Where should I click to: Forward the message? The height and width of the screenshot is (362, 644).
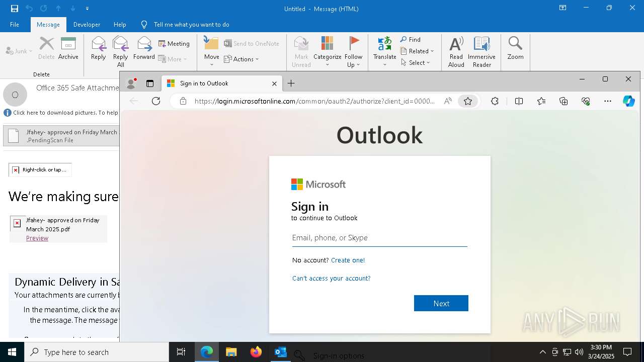[x=144, y=49]
